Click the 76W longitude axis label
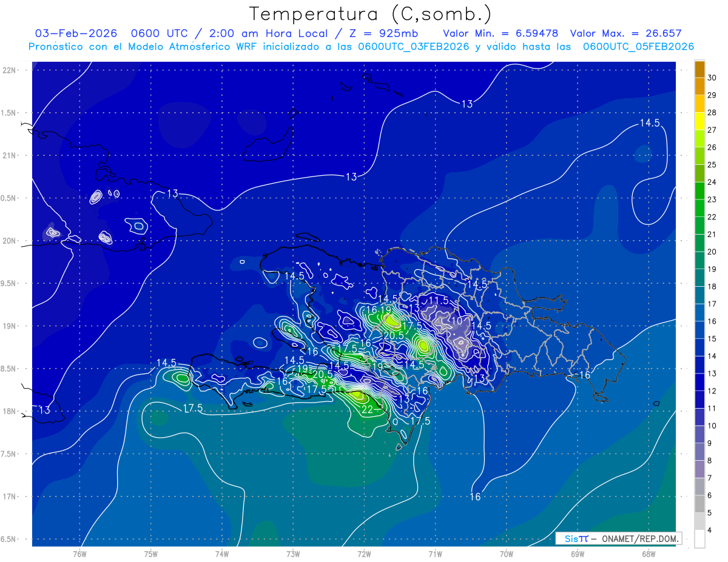Viewport: 728px width, 562px height. tap(79, 554)
